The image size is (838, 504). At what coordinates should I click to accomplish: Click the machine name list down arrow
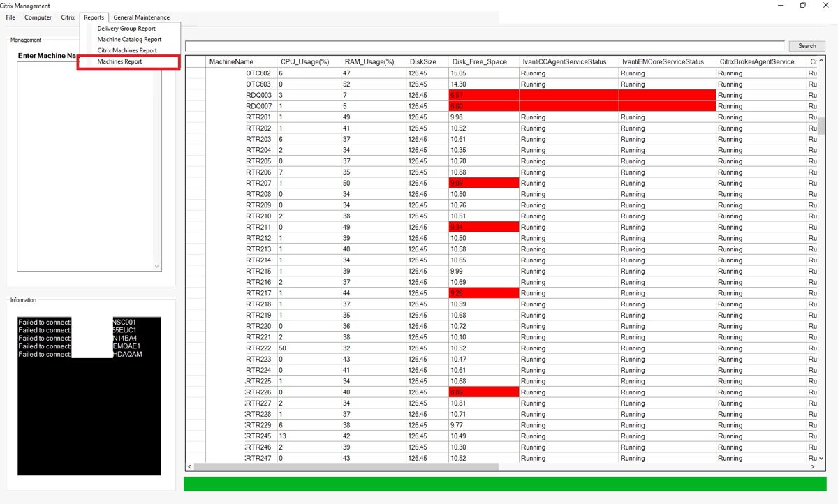click(156, 266)
